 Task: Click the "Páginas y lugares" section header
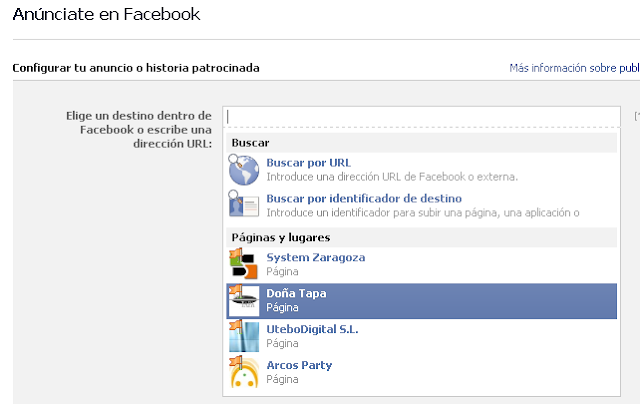(x=281, y=237)
